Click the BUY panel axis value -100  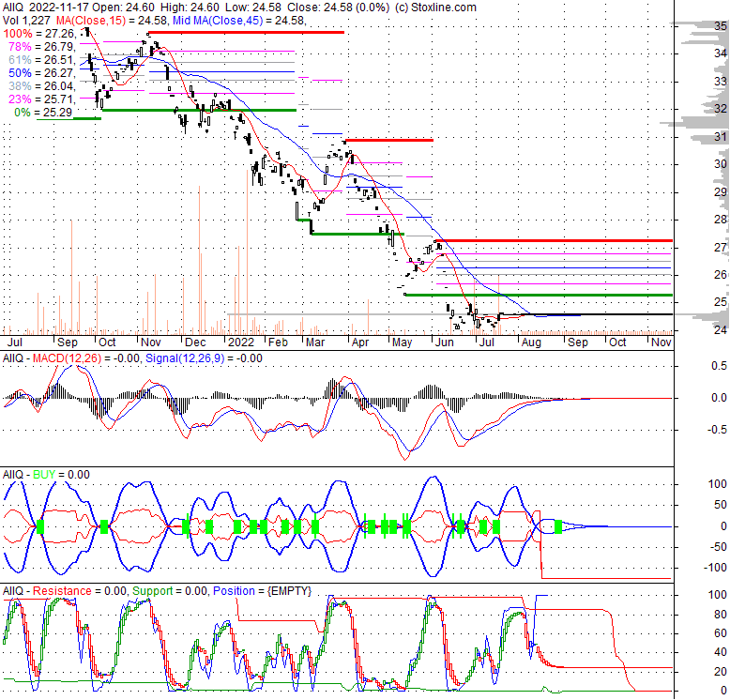click(x=716, y=568)
